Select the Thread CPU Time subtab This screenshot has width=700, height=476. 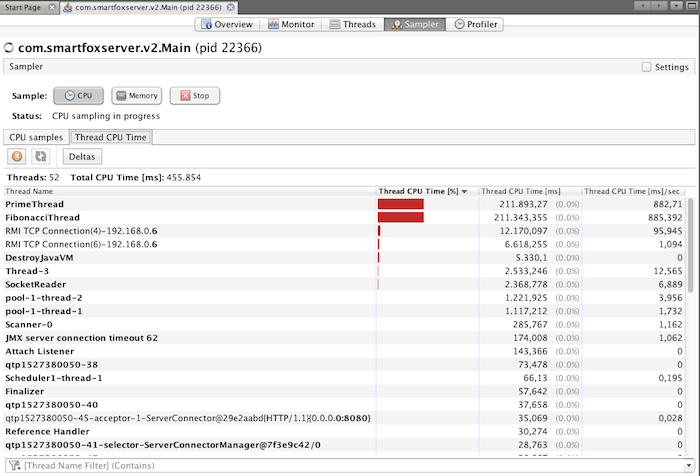click(x=111, y=138)
